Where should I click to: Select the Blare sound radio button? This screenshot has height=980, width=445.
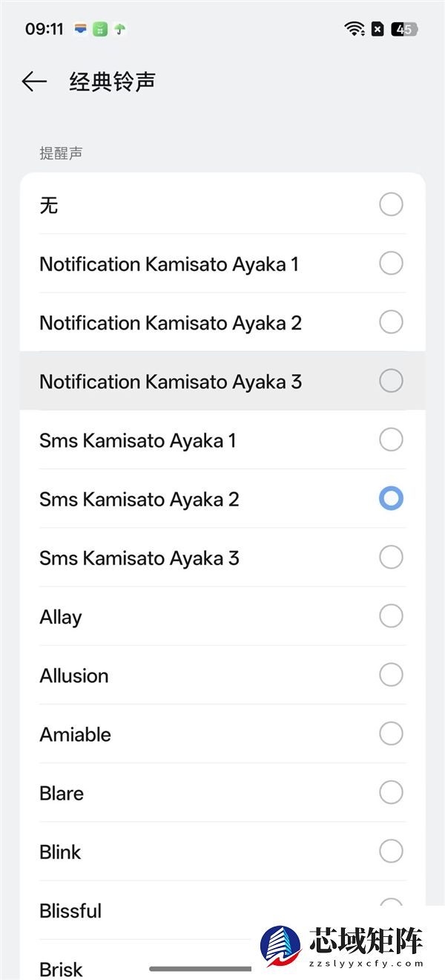pyautogui.click(x=391, y=792)
